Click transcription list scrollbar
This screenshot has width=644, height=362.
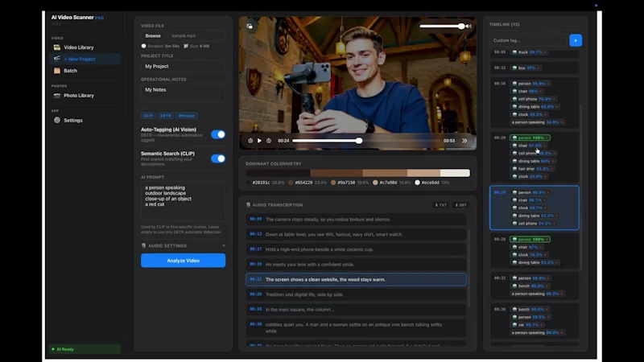(x=469, y=268)
